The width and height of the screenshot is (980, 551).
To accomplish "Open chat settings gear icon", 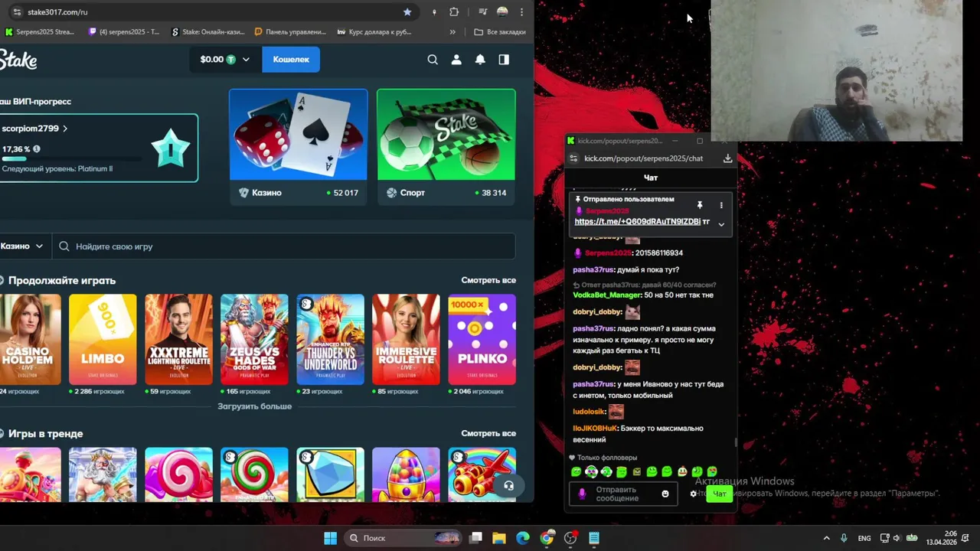I will 694,494.
